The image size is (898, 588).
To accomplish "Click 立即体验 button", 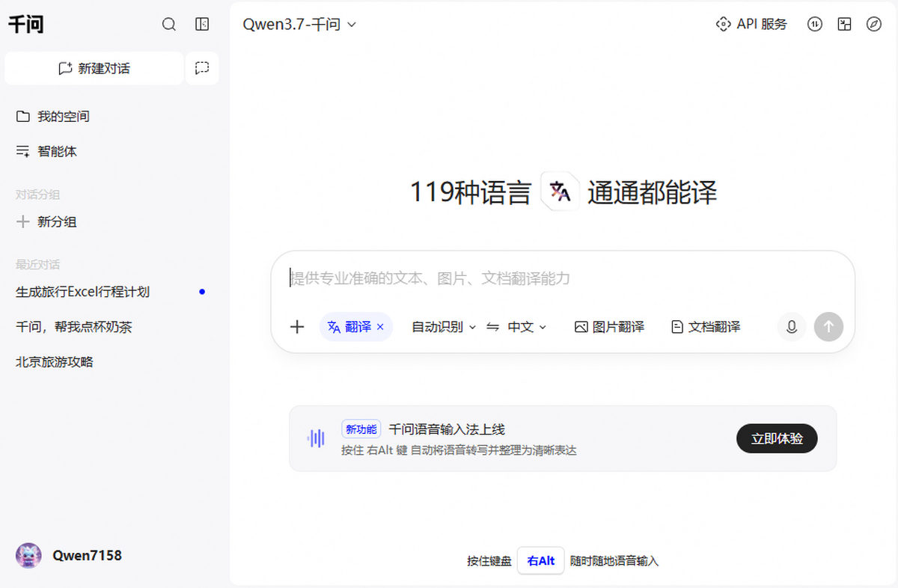I will 777,439.
